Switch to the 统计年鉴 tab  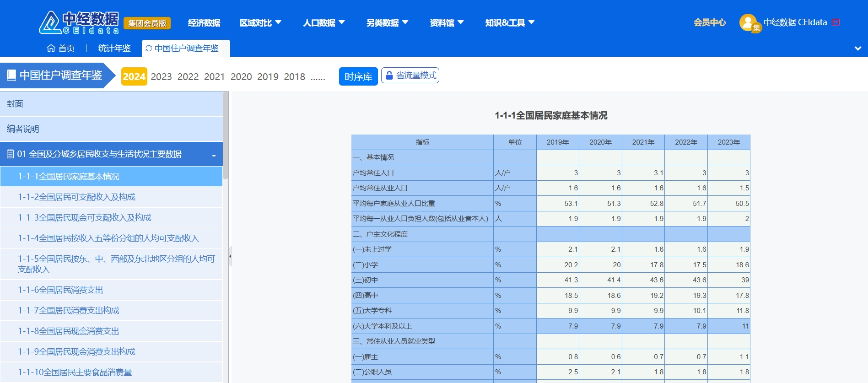(x=114, y=49)
